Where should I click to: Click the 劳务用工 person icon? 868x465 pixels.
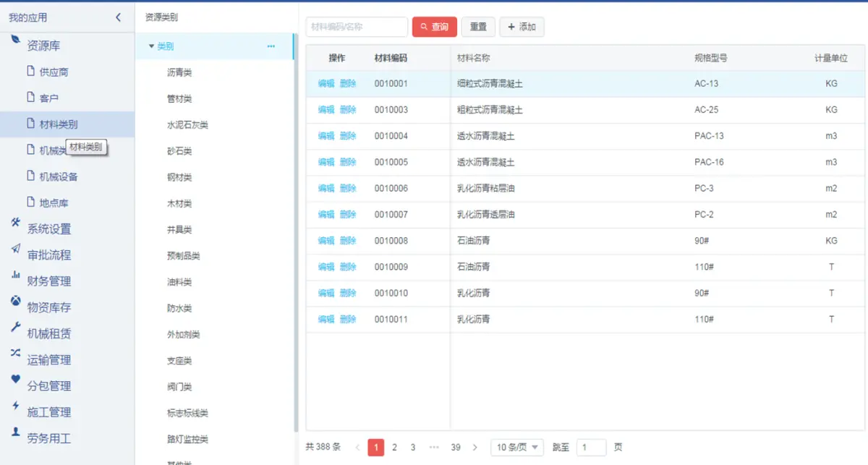[x=15, y=432]
